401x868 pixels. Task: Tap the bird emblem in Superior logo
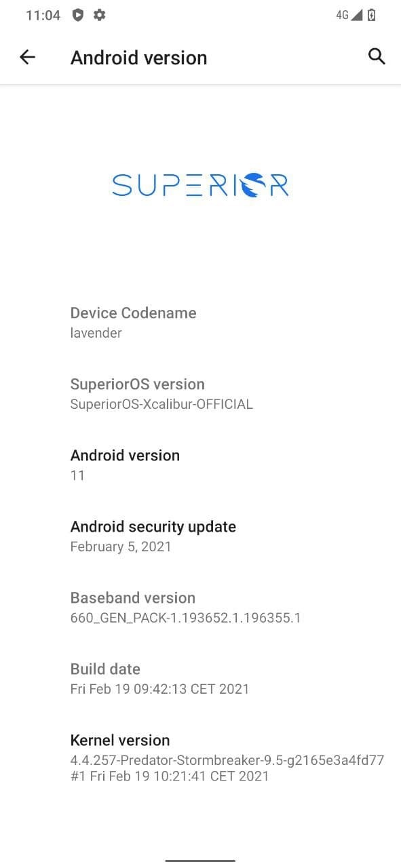pyautogui.click(x=255, y=184)
